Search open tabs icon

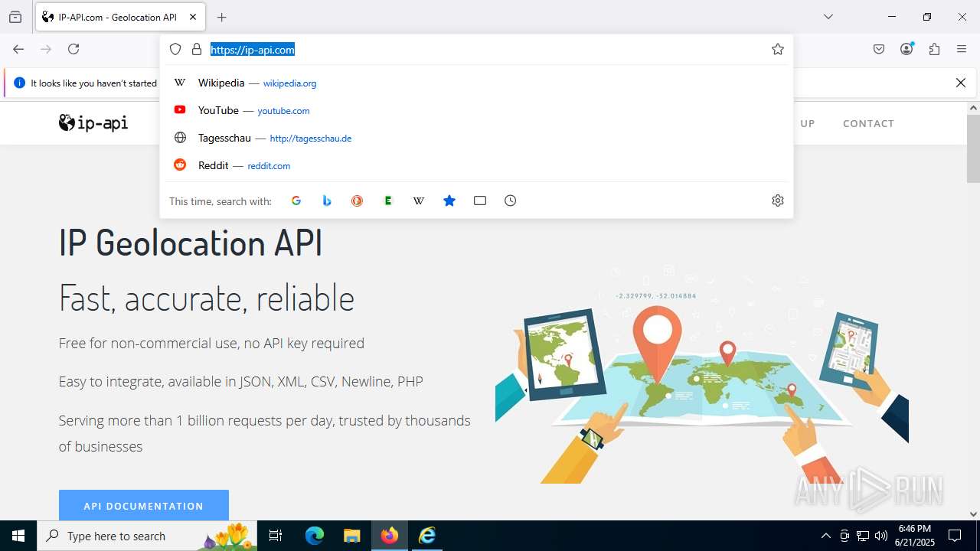pos(480,201)
